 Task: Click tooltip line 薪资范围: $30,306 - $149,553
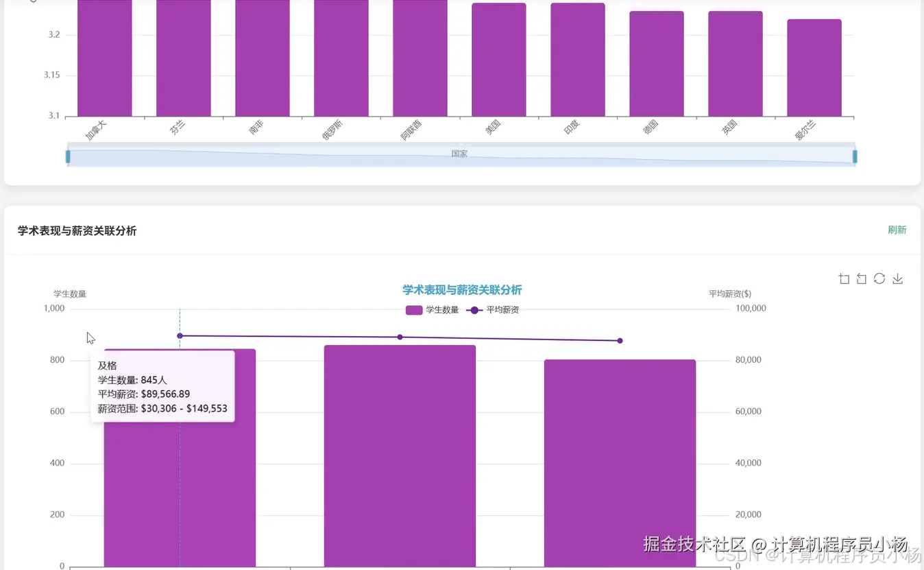click(x=162, y=409)
